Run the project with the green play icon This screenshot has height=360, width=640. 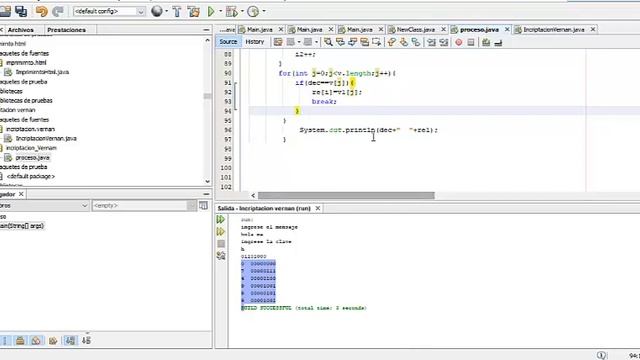click(x=211, y=11)
